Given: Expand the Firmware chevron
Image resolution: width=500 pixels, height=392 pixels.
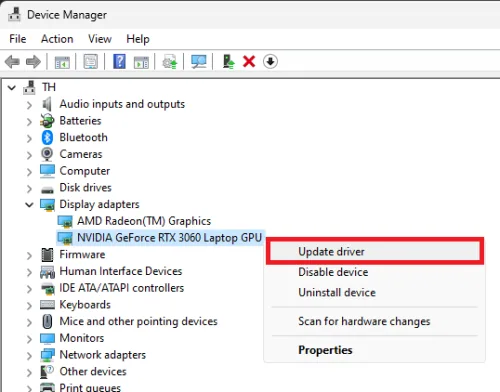Looking at the screenshot, I should (29, 255).
